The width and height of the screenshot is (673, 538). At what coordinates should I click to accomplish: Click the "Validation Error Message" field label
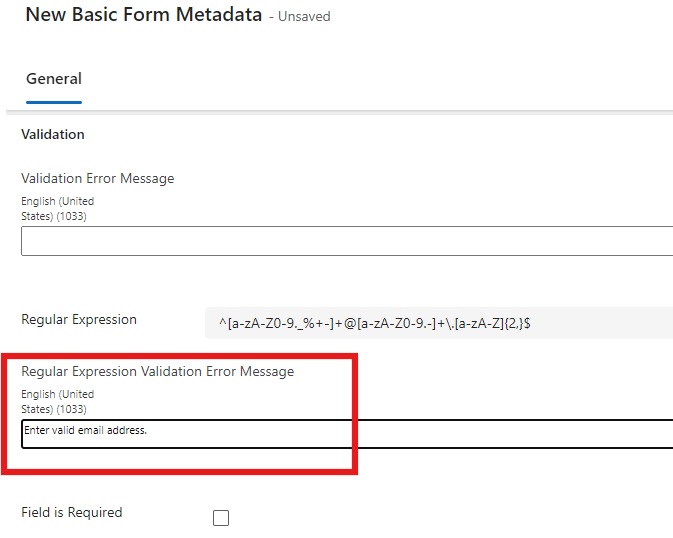98,178
